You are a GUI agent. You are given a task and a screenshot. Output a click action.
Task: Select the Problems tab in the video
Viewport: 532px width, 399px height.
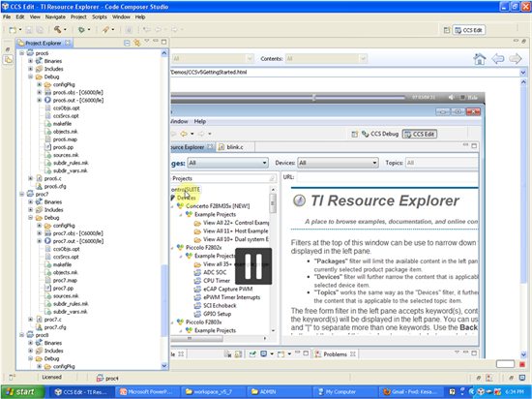pyautogui.click(x=336, y=354)
